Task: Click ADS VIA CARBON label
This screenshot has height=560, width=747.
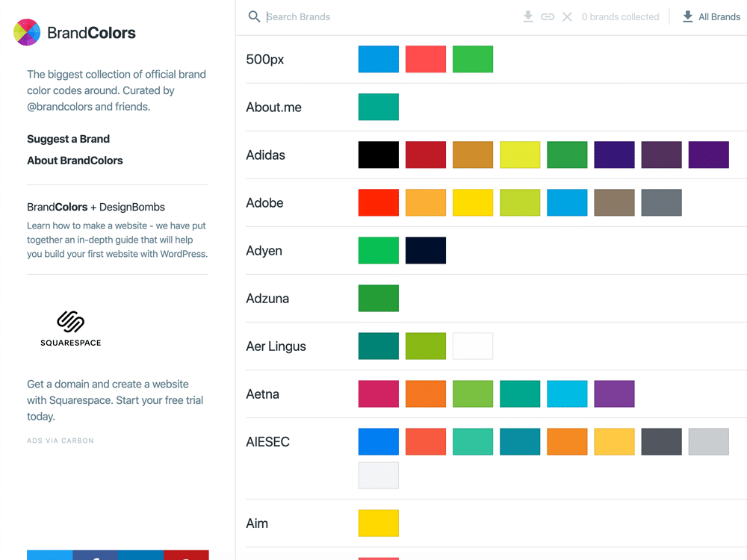Action: point(61,441)
